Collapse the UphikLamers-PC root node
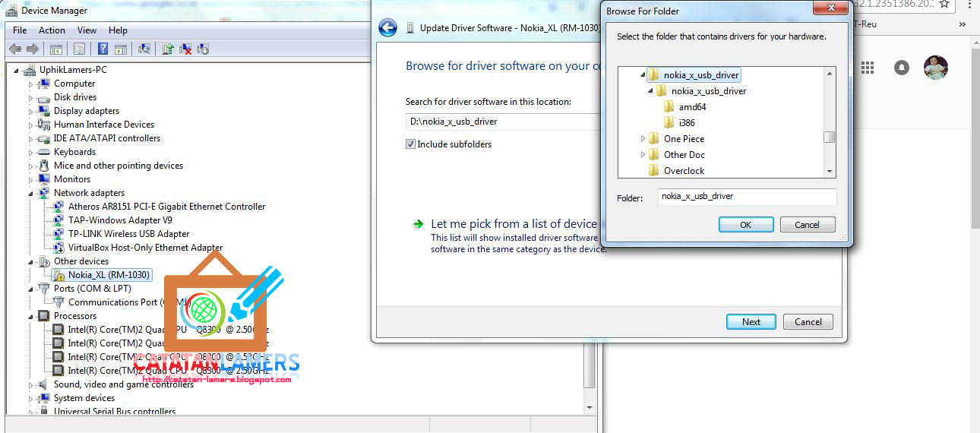Screen dimensions: 980x433 click(x=17, y=70)
